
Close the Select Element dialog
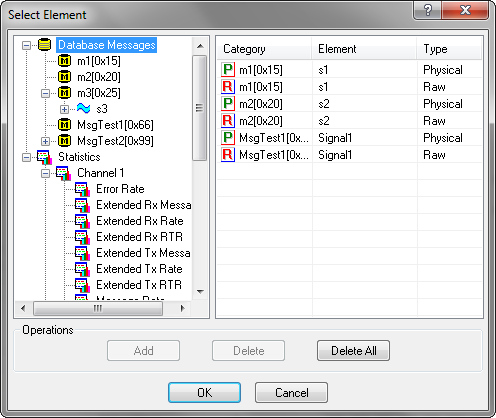coord(465,10)
